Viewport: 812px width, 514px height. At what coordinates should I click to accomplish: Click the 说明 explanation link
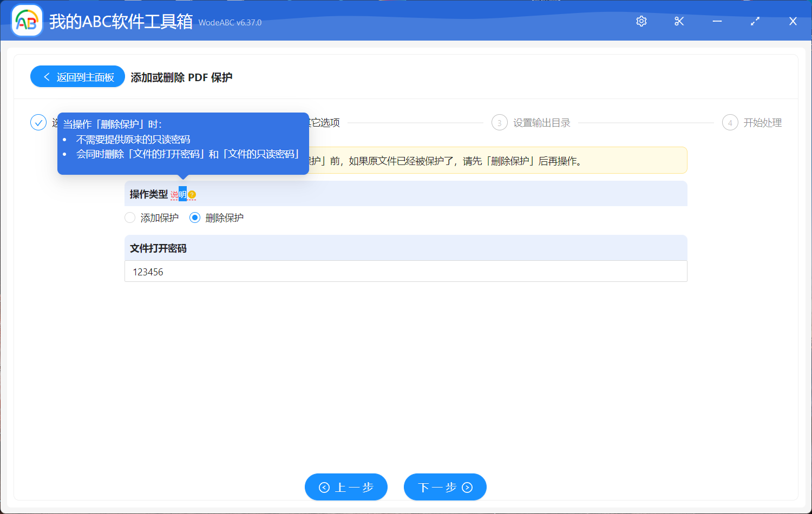178,195
